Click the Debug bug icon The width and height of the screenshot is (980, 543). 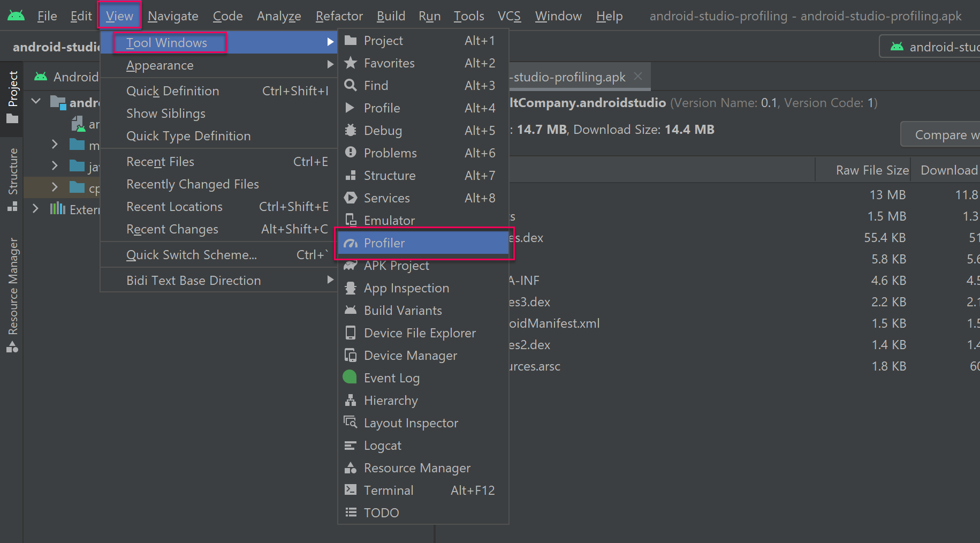351,131
